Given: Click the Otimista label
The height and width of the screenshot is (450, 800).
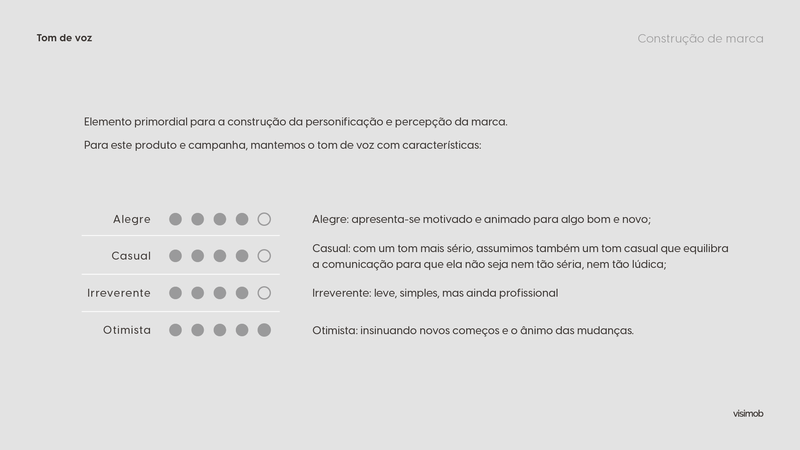Looking at the screenshot, I should [127, 330].
